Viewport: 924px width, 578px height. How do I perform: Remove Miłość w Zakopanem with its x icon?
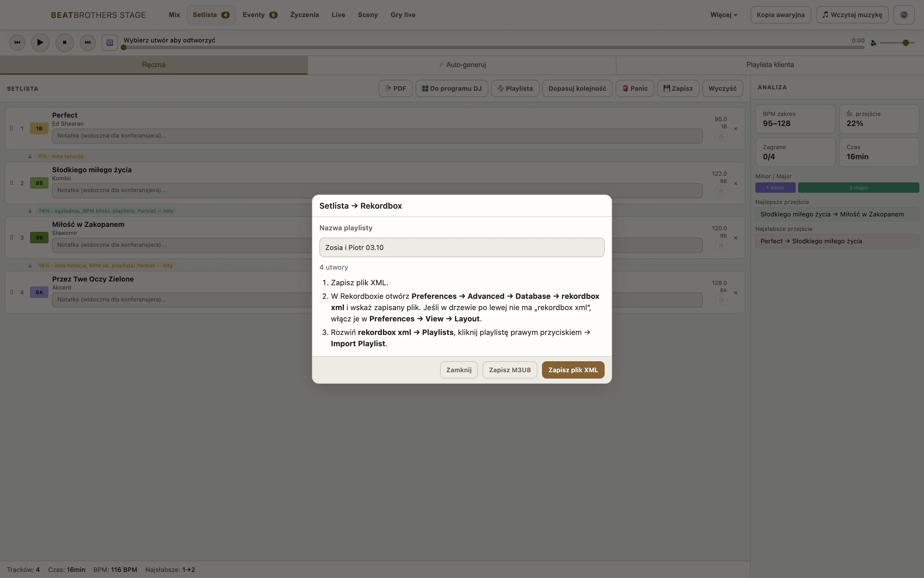click(735, 238)
